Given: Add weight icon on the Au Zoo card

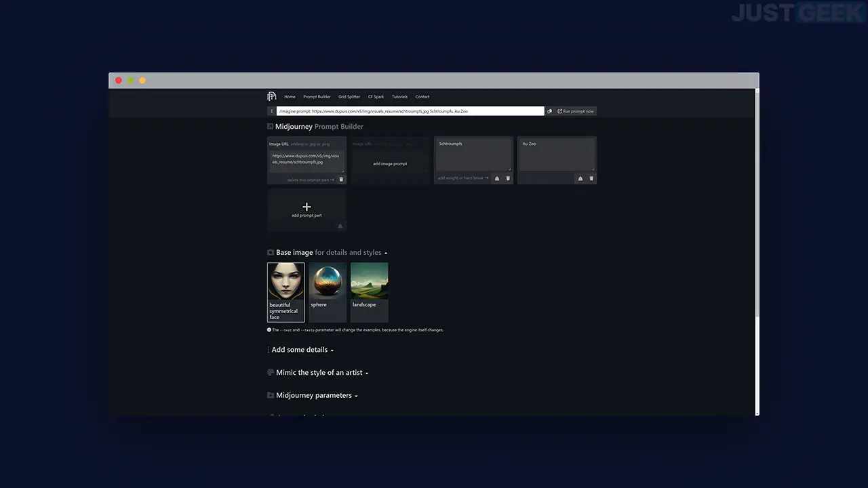Looking at the screenshot, I should point(580,178).
